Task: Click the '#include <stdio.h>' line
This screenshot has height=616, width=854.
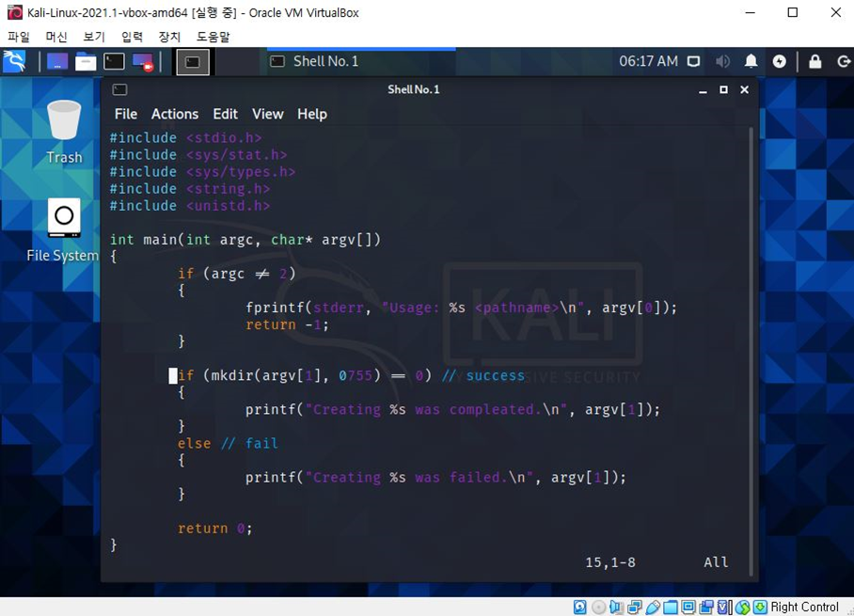Action: point(185,138)
